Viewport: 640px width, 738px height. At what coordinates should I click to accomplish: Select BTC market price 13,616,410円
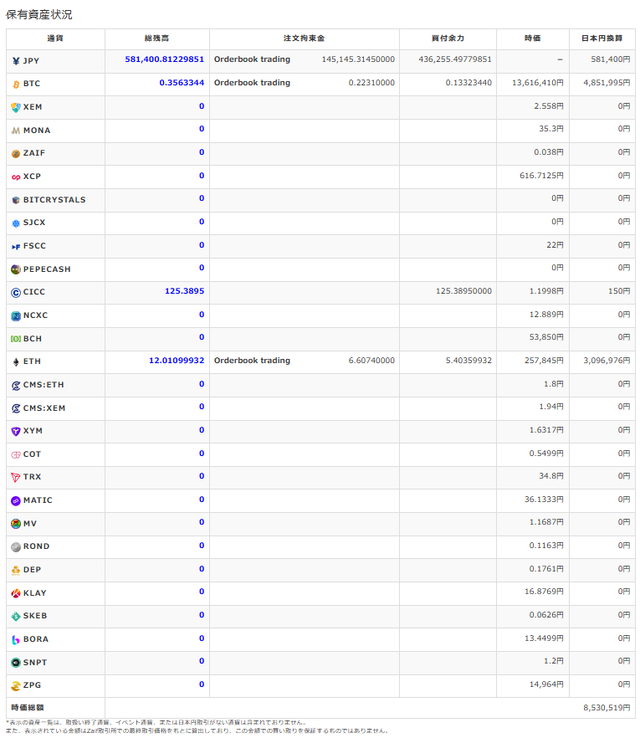[x=538, y=82]
